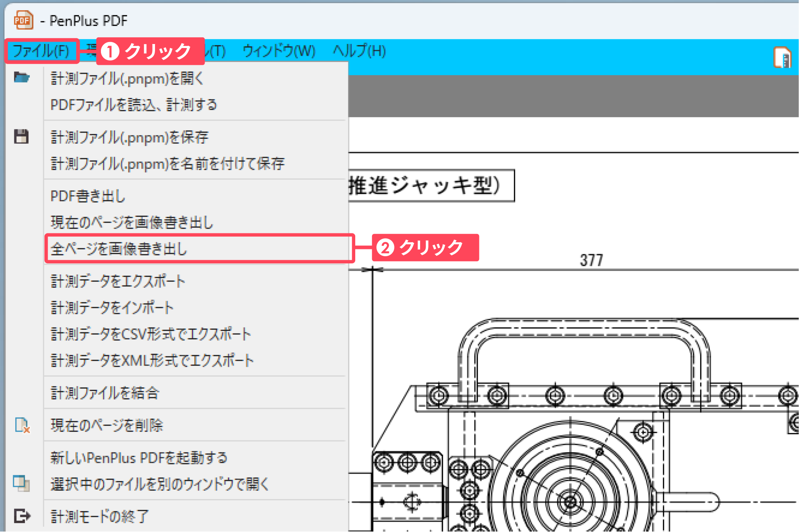Choose 計測データをCSV形式でエクスポート
The width and height of the screenshot is (799, 532).
(x=151, y=334)
